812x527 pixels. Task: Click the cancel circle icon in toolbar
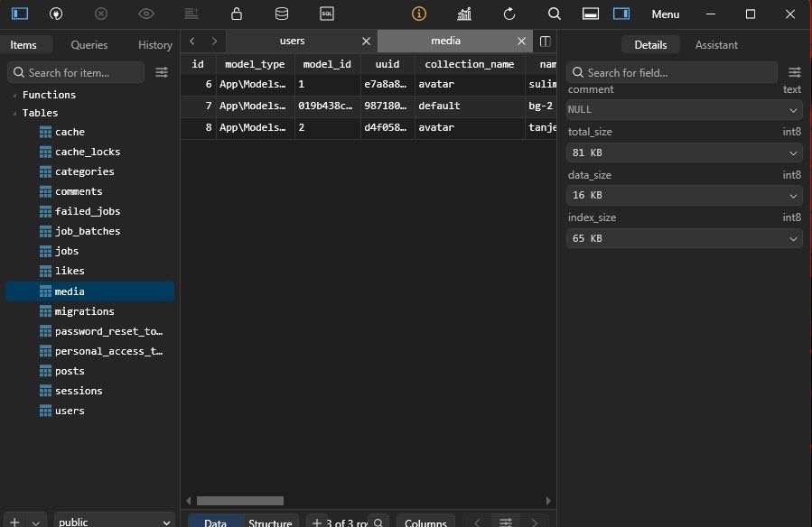pos(101,14)
